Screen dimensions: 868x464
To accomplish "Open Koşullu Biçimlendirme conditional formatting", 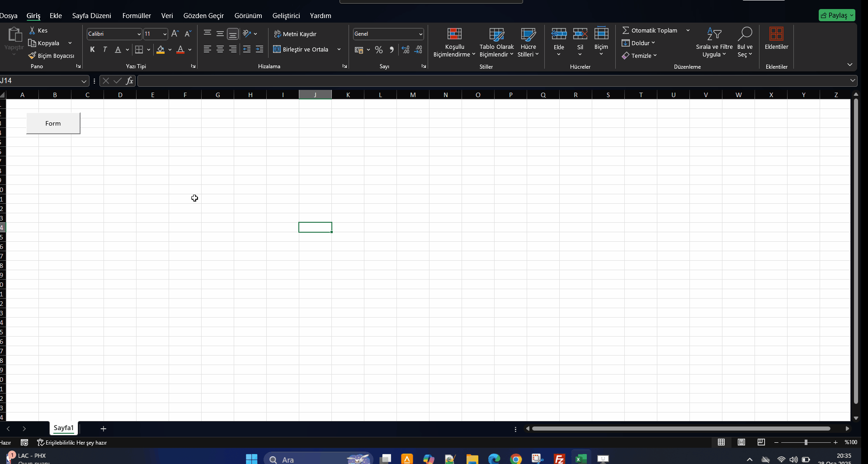I will [x=454, y=42].
